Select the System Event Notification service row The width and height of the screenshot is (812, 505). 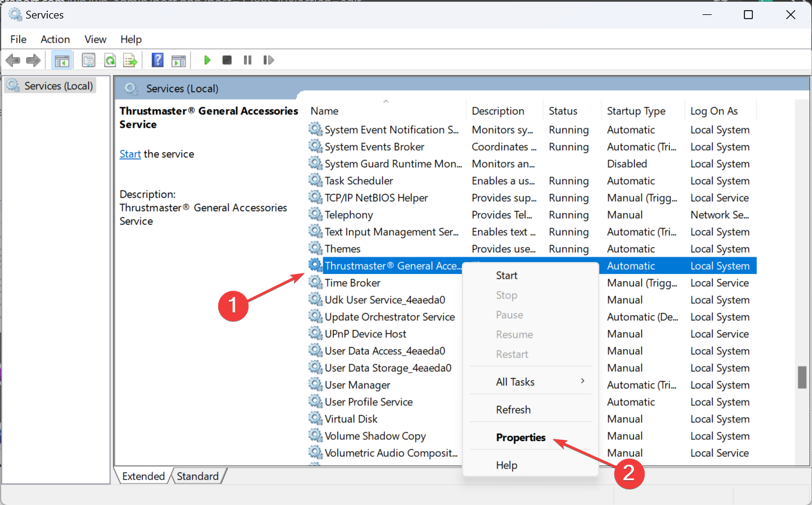(x=532, y=130)
